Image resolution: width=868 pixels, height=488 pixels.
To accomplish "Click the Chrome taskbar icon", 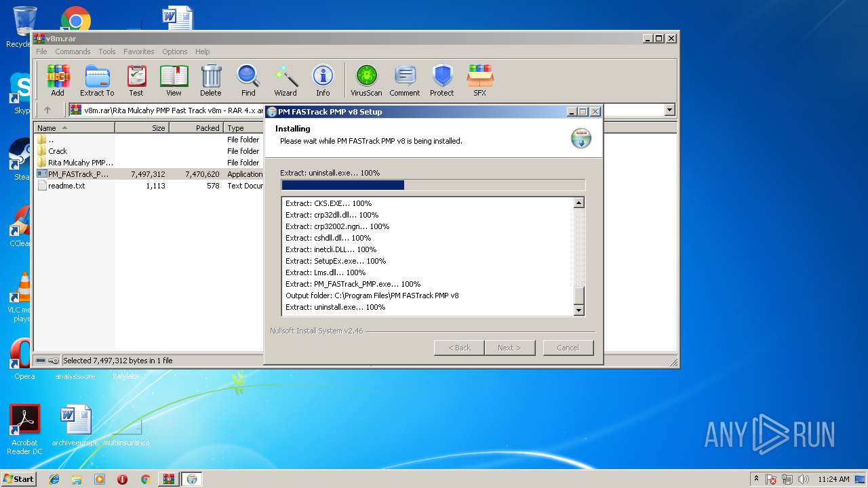I will pos(145,479).
